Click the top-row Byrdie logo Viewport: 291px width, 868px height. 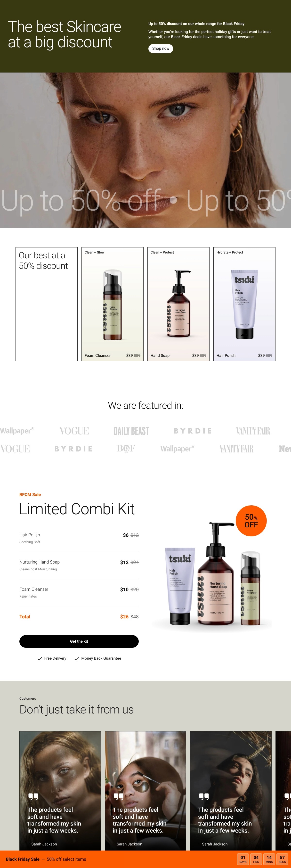pos(193,431)
